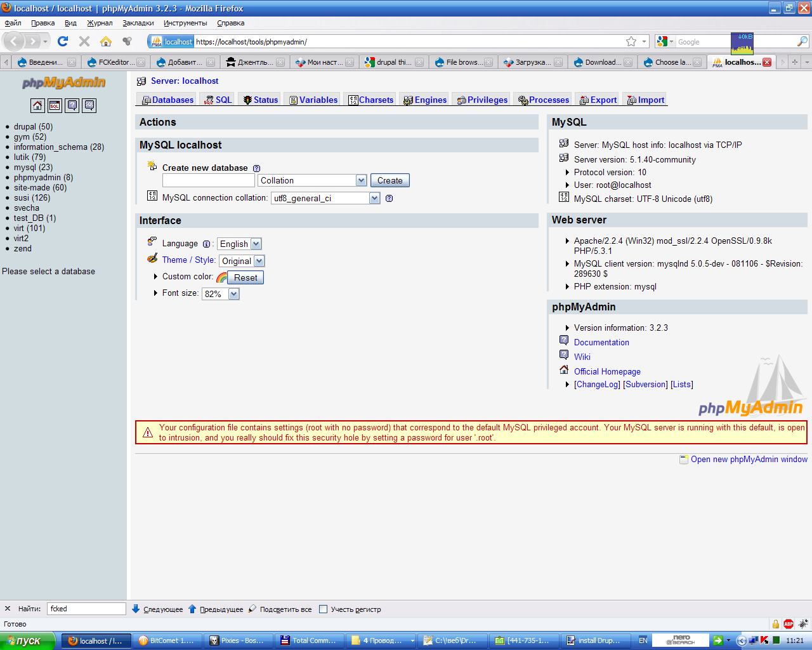The height and width of the screenshot is (650, 812).
Task: Click the phpMyAdmin logo in sidebar
Action: pyautogui.click(x=63, y=83)
